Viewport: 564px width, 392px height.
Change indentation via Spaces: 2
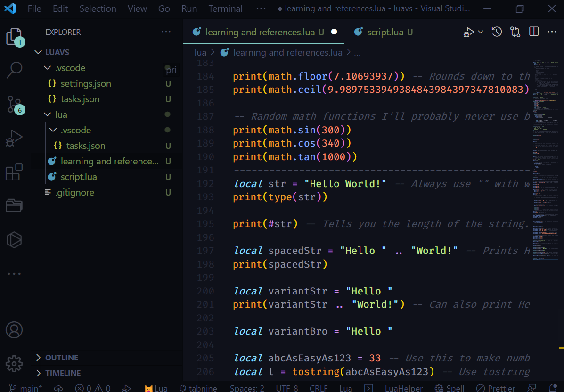pos(247,388)
